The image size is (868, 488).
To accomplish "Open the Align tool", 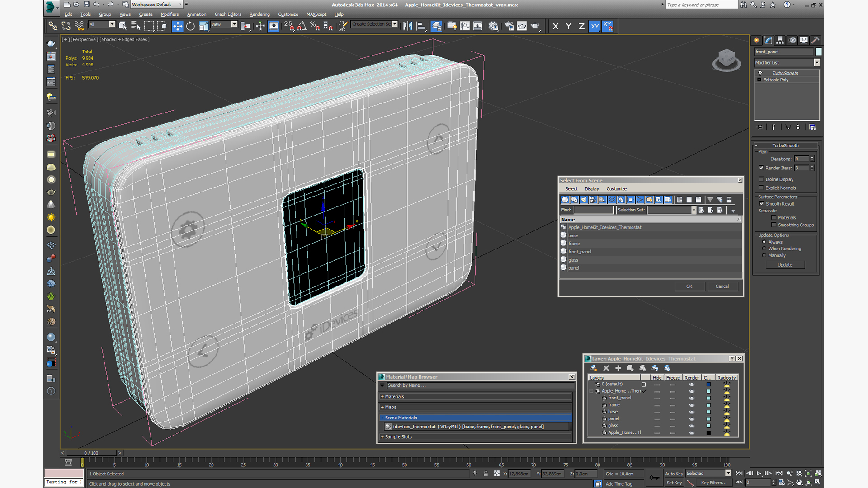I will pos(421,26).
